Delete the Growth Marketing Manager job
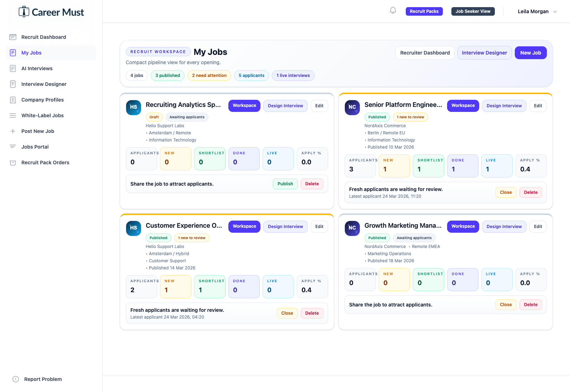 click(530, 305)
